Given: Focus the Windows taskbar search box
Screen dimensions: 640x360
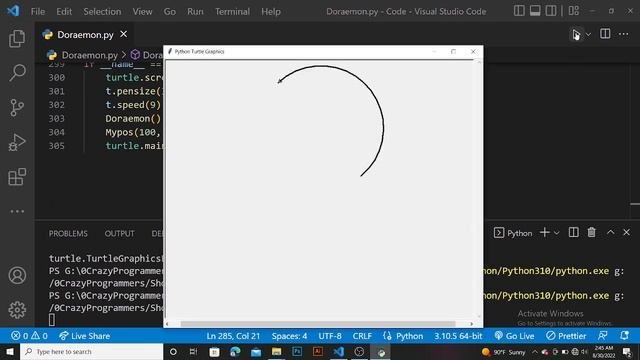Looking at the screenshot, I should tap(91, 351).
